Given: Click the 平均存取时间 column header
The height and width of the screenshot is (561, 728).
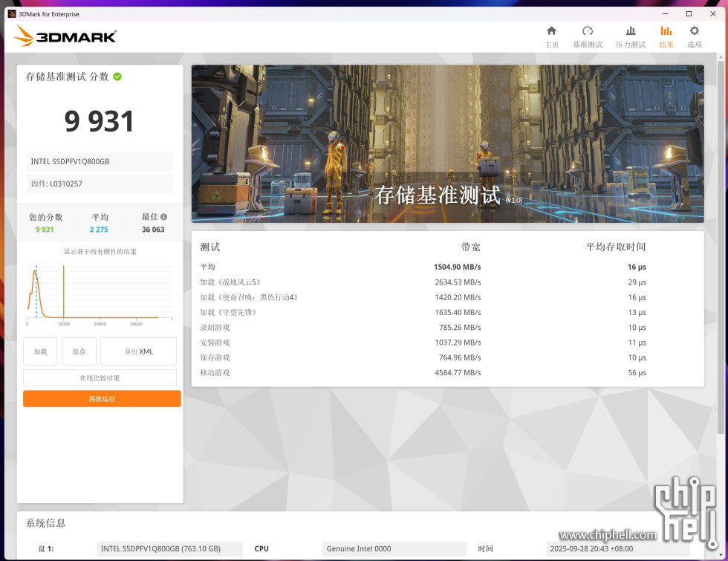Looking at the screenshot, I should [616, 247].
